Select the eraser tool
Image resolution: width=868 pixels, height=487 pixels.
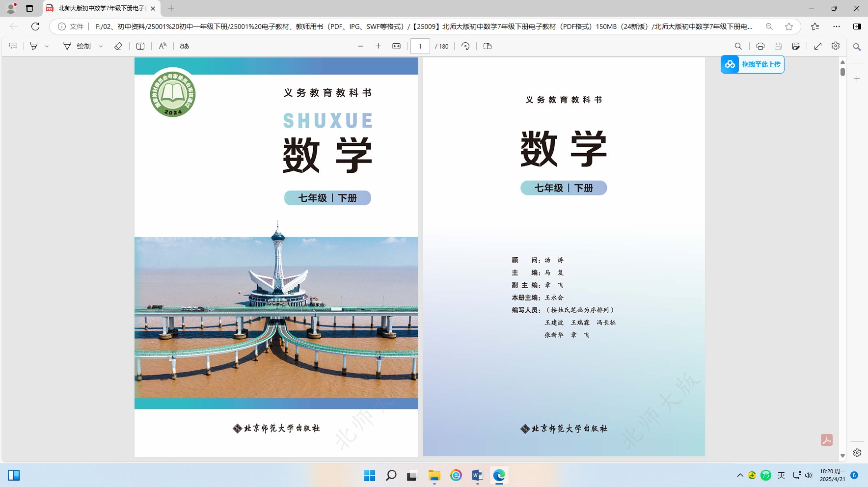point(118,46)
